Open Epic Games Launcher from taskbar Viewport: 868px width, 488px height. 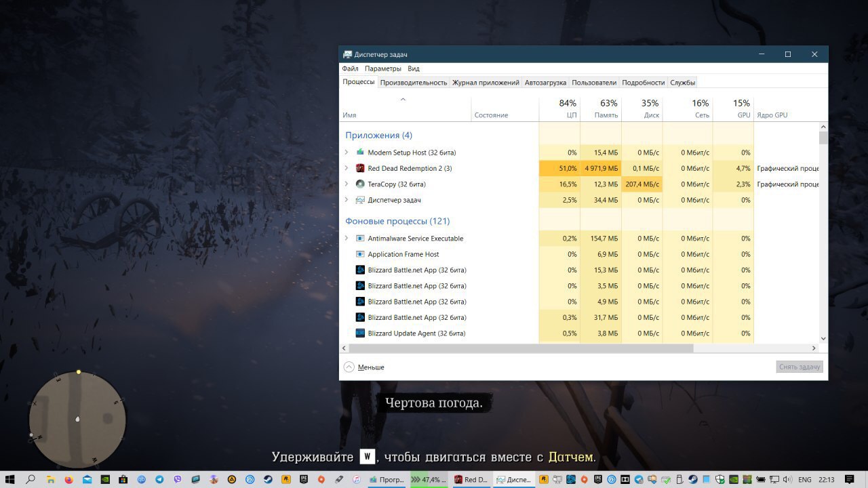304,479
